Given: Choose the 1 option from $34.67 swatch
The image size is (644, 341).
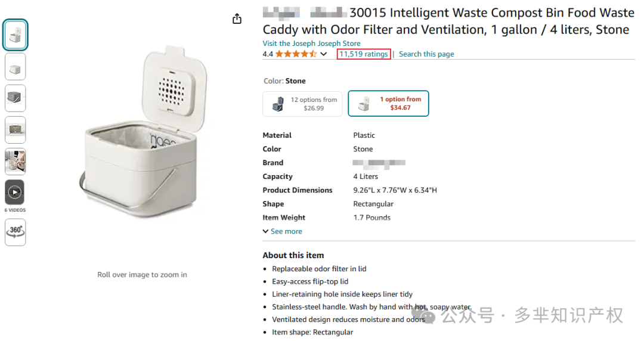Looking at the screenshot, I should tap(388, 104).
